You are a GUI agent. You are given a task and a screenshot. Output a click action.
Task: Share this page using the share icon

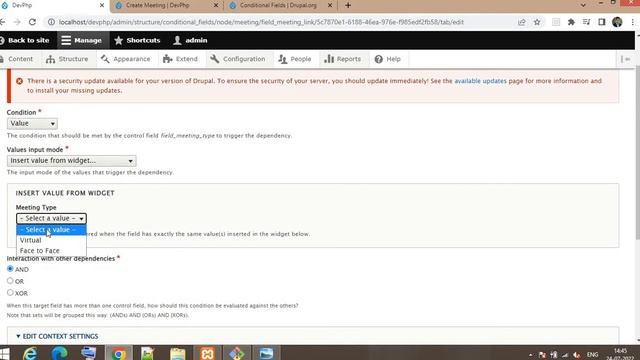tap(522, 22)
